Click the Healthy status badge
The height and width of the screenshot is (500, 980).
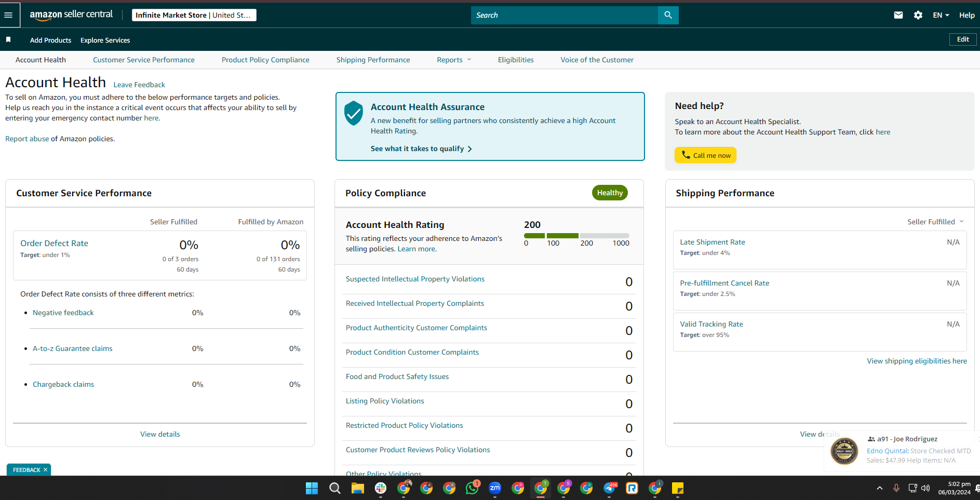coord(610,193)
